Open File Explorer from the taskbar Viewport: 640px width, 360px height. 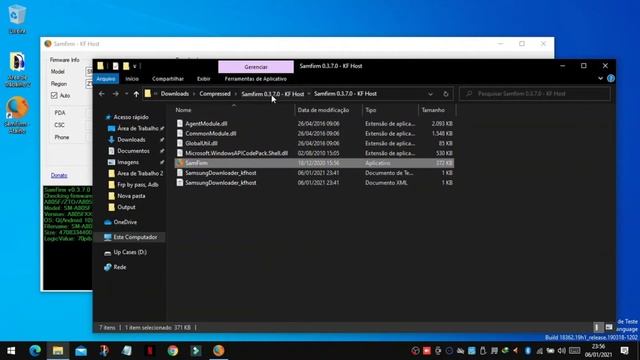tap(58, 351)
